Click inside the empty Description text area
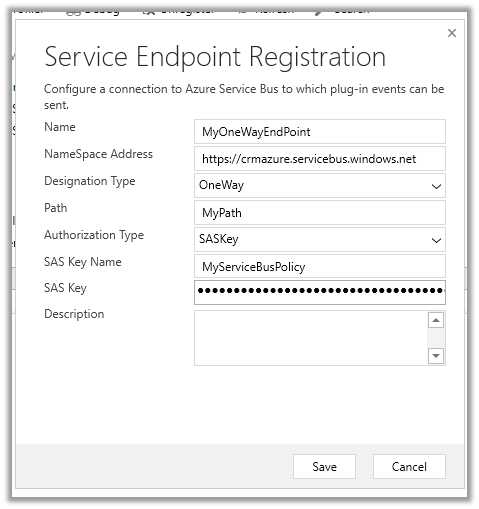 click(x=311, y=338)
